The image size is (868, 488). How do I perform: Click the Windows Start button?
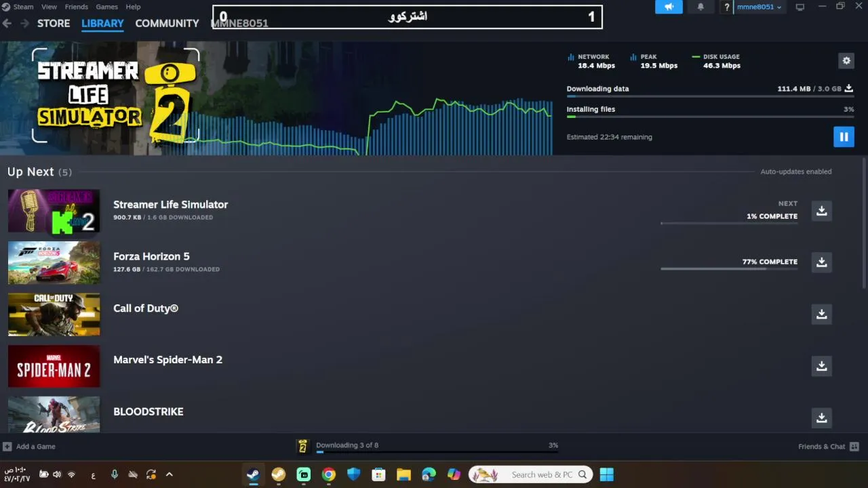[x=606, y=474]
